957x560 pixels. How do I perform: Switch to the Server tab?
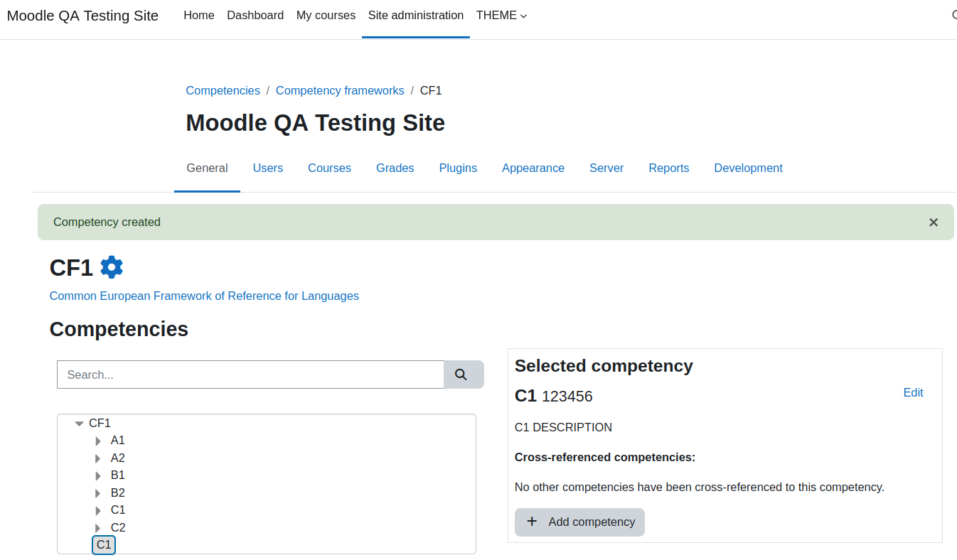606,168
